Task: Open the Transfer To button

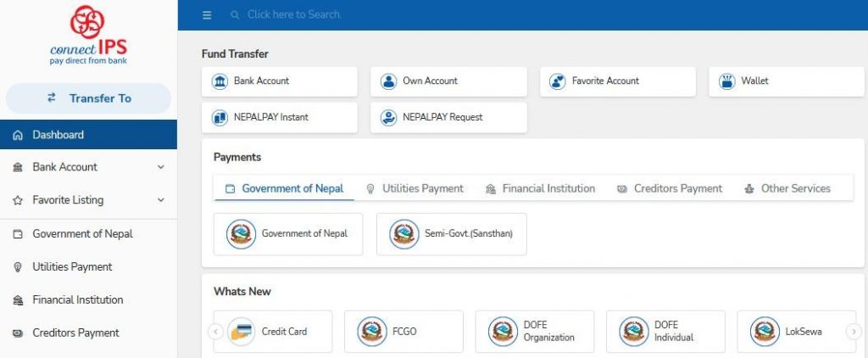Action: (x=88, y=98)
